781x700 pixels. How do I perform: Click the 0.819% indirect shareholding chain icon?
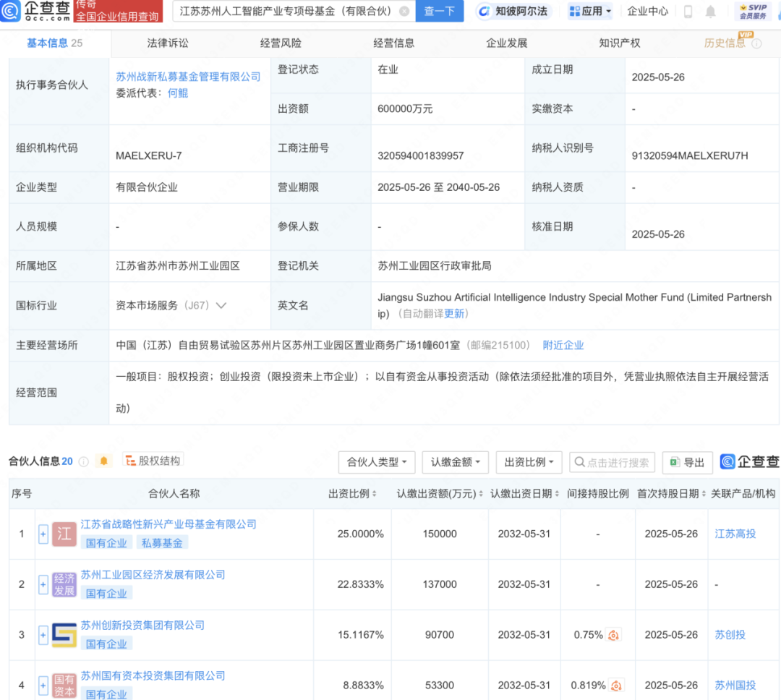coord(617,686)
